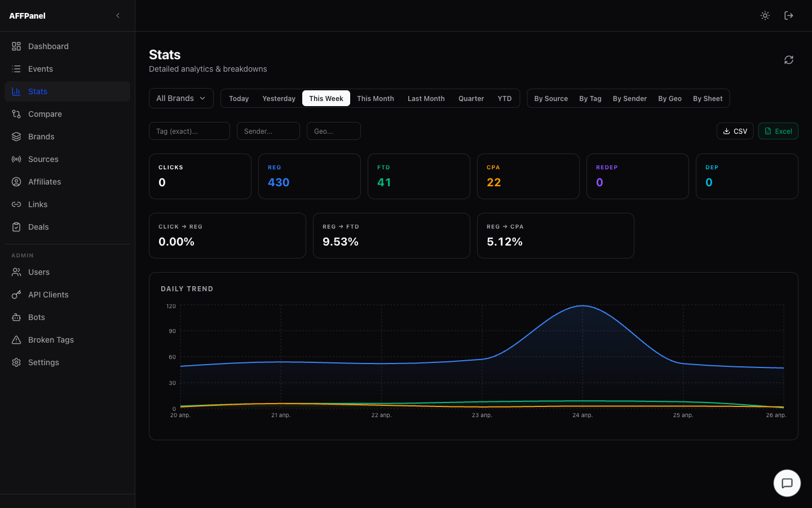812x508 pixels.
Task: Switch to the Last Month tab
Action: pos(426,98)
